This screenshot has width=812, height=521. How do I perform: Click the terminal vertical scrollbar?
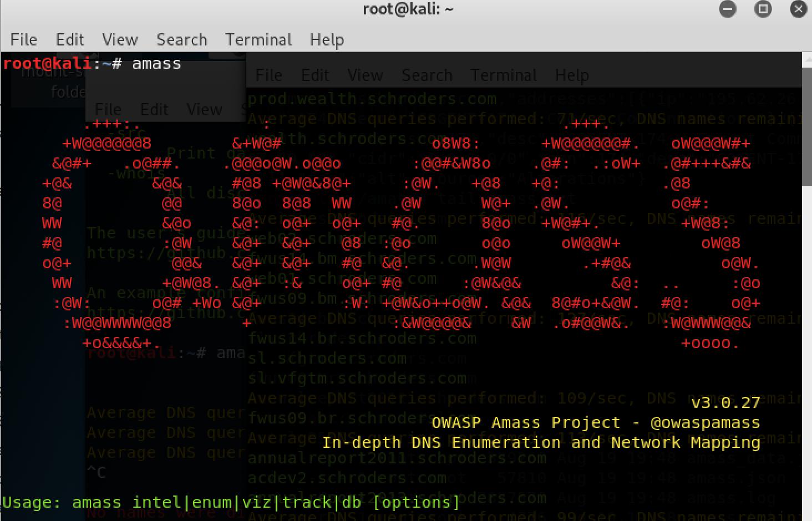(807, 287)
